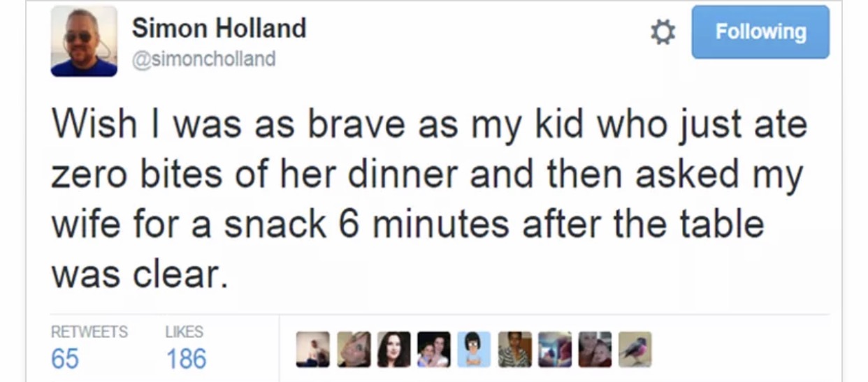The width and height of the screenshot is (868, 382).
Task: Click the tilted blonde woman avatar
Action: 354,349
